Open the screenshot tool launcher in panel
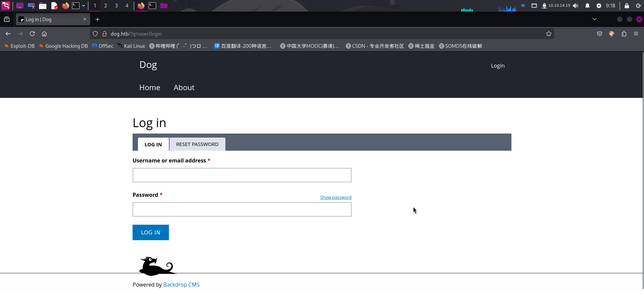This screenshot has height=294, width=644. [x=31, y=6]
